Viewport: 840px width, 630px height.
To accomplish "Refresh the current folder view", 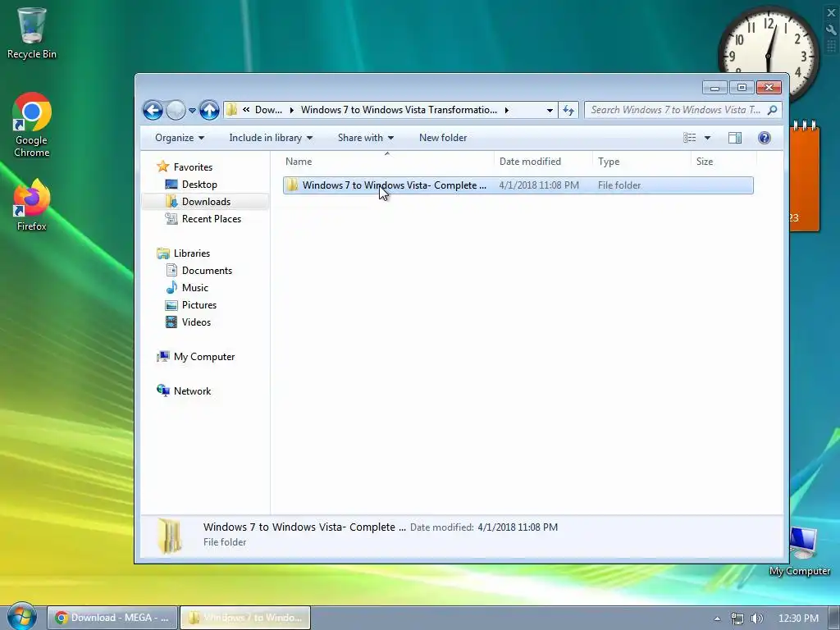I will (568, 111).
